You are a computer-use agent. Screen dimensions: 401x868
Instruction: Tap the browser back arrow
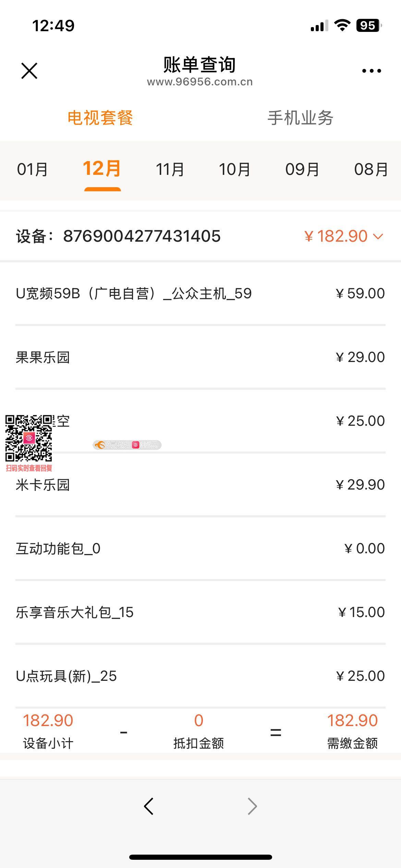[x=149, y=806]
